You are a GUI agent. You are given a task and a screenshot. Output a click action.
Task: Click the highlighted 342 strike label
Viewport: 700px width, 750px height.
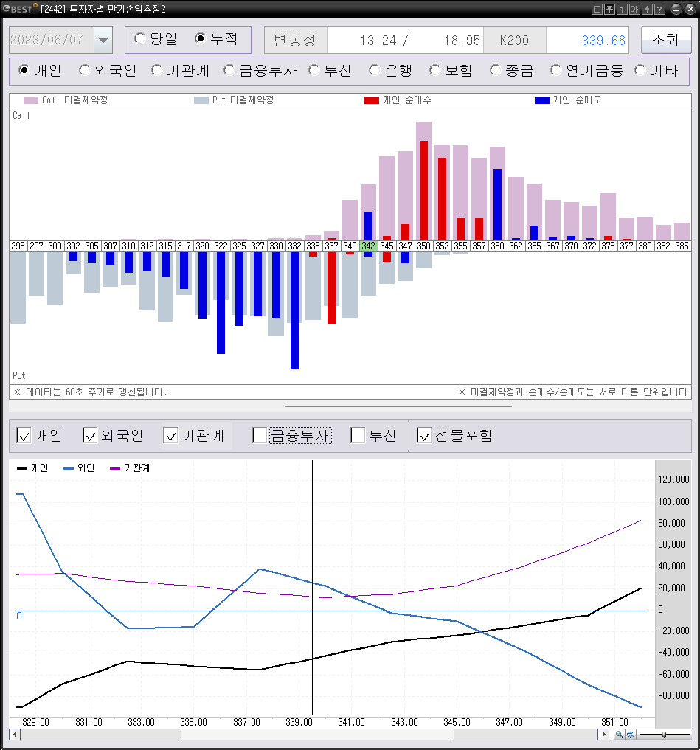point(368,246)
